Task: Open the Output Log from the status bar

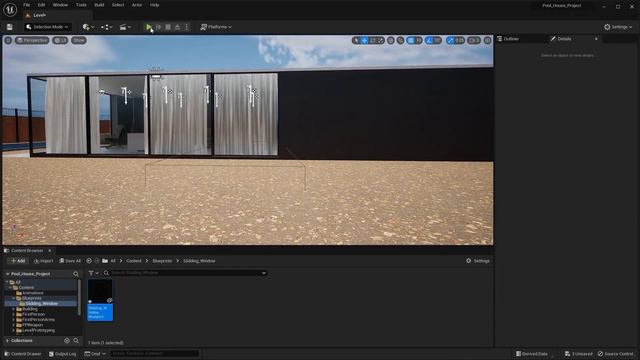Action: [x=62, y=354]
